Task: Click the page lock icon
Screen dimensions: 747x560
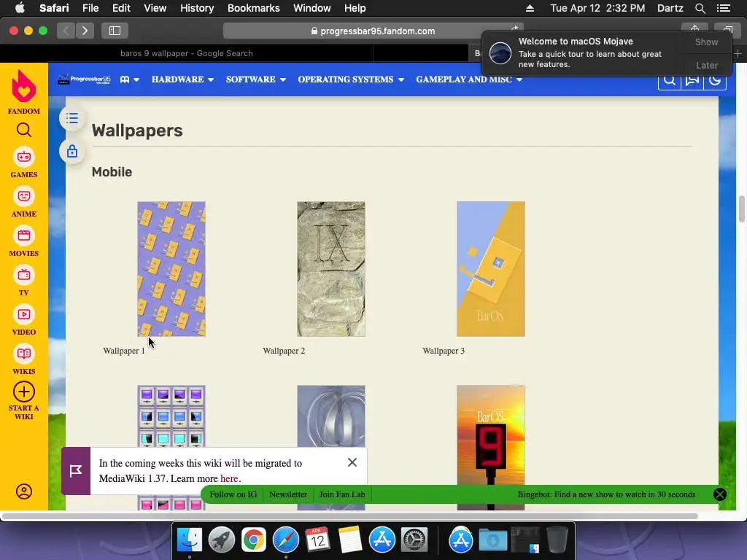Action: (72, 152)
